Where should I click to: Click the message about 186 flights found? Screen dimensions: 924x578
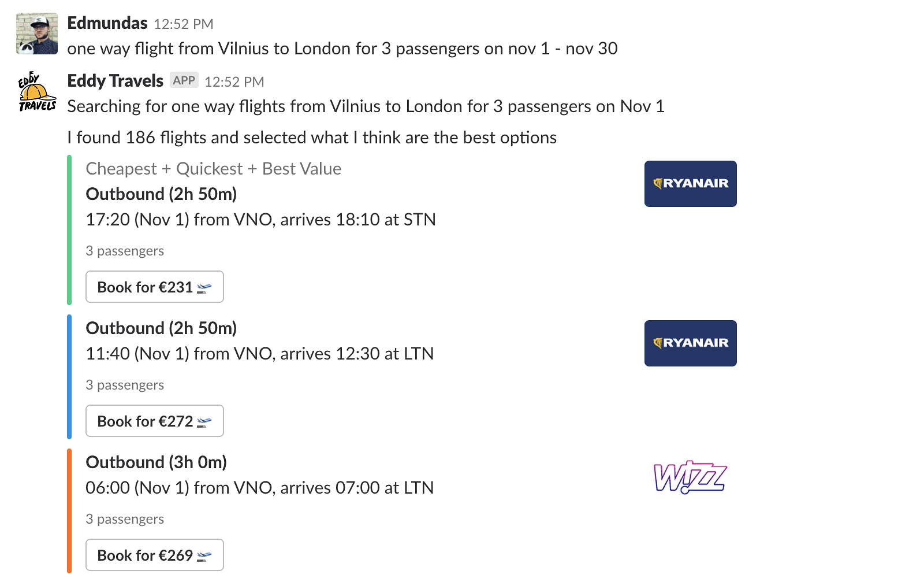312,137
